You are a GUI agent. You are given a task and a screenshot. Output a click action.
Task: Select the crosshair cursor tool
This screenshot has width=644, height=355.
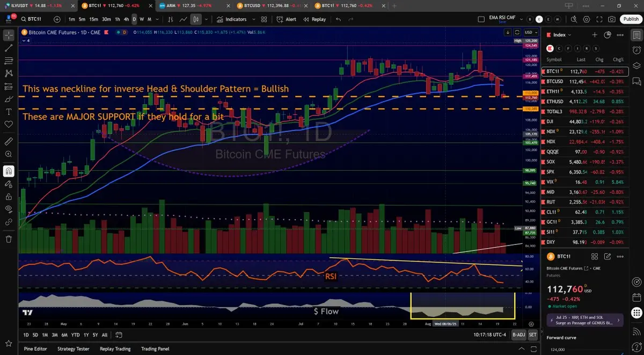9,35
